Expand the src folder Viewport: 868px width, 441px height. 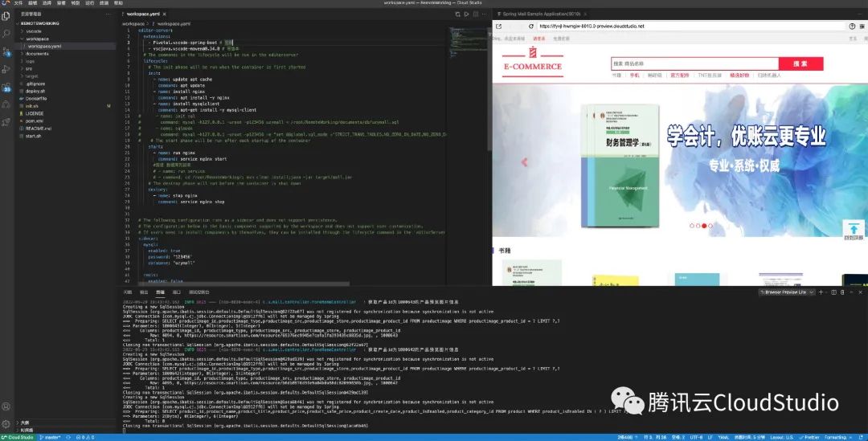coord(28,68)
